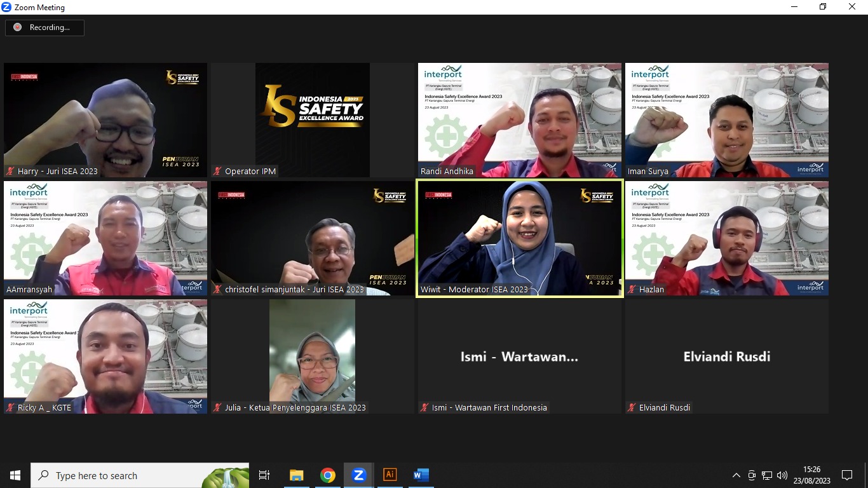
Task: Click the Zoom logo in the title bar
Action: 7,7
